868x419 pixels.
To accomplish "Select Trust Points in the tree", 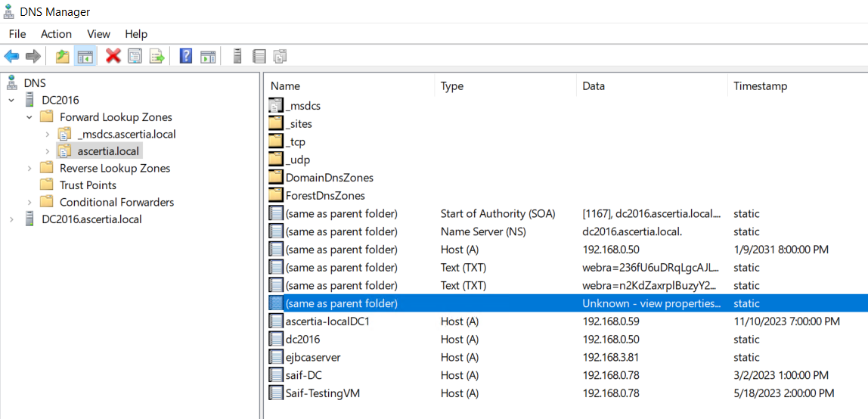I will (x=88, y=185).
